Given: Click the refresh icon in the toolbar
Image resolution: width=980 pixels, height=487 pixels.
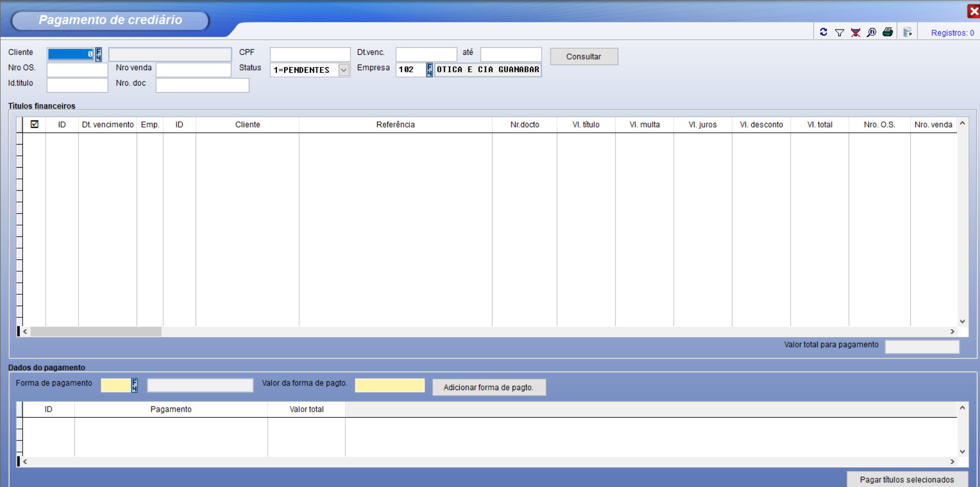Looking at the screenshot, I should (824, 32).
